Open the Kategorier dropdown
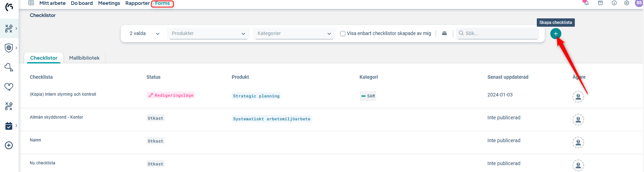 (294, 34)
